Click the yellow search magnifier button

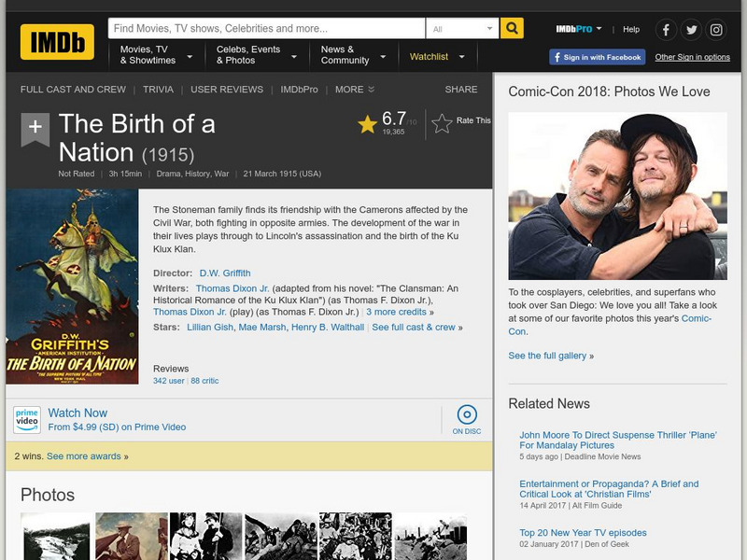click(512, 29)
